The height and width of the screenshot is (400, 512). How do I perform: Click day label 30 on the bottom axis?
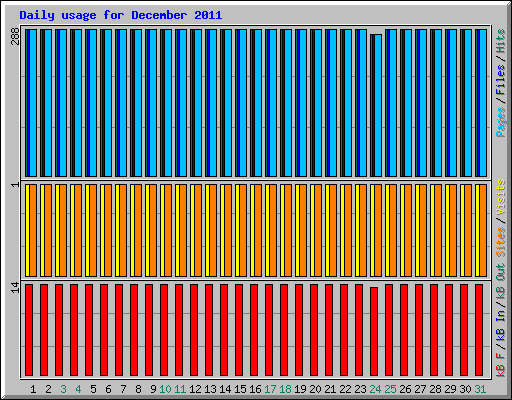click(465, 389)
